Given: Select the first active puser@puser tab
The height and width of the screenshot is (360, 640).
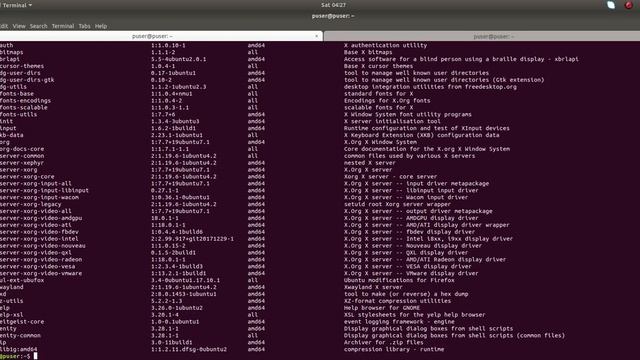Looking at the screenshot, I should pyautogui.click(x=161, y=36).
